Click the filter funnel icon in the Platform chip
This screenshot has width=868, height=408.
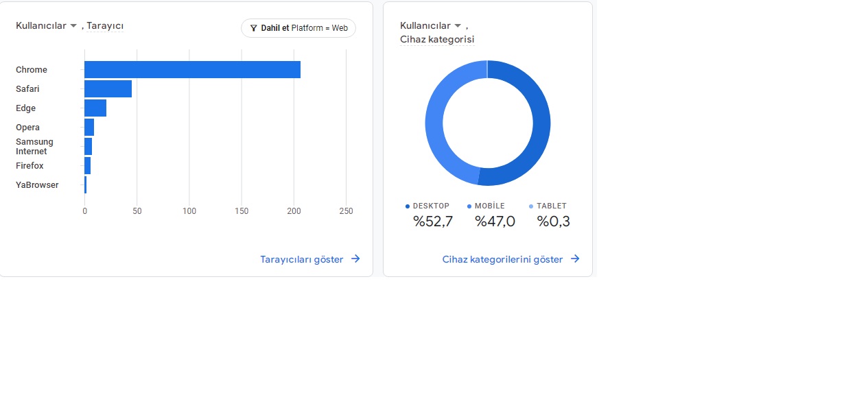[253, 29]
